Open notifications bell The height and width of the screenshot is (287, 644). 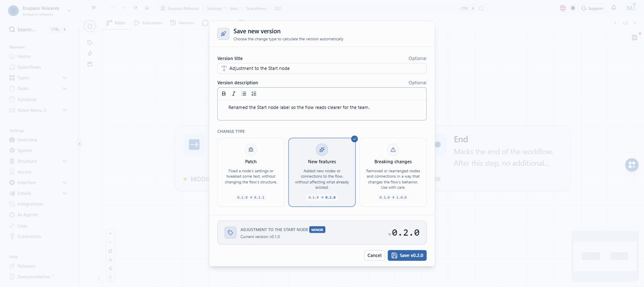coord(614,8)
